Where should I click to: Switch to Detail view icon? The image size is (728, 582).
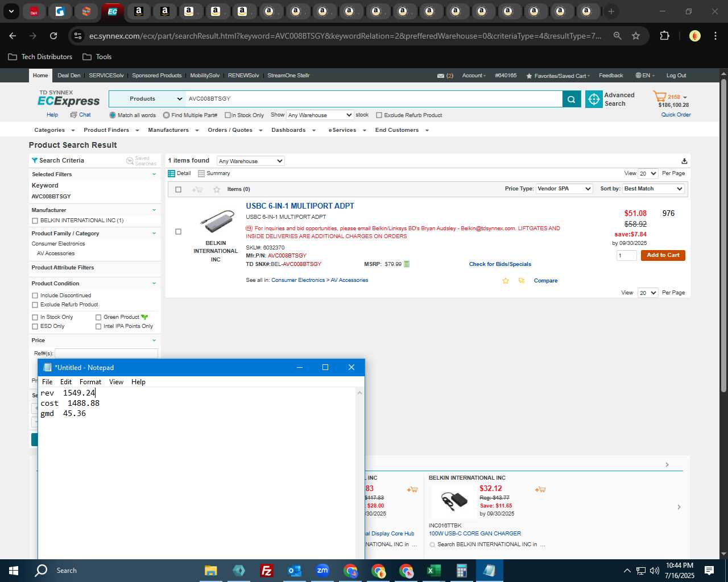coord(171,173)
